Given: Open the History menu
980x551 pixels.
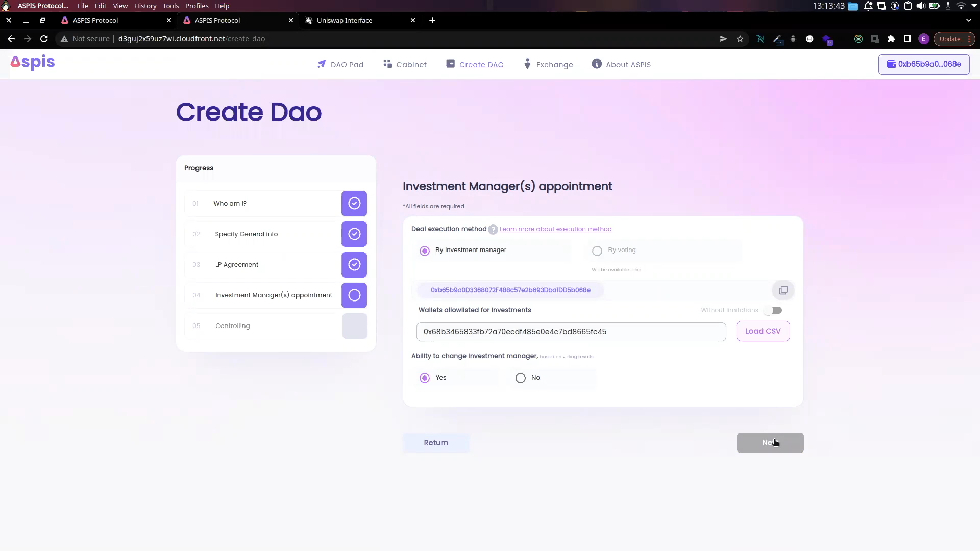Looking at the screenshot, I should (x=145, y=6).
